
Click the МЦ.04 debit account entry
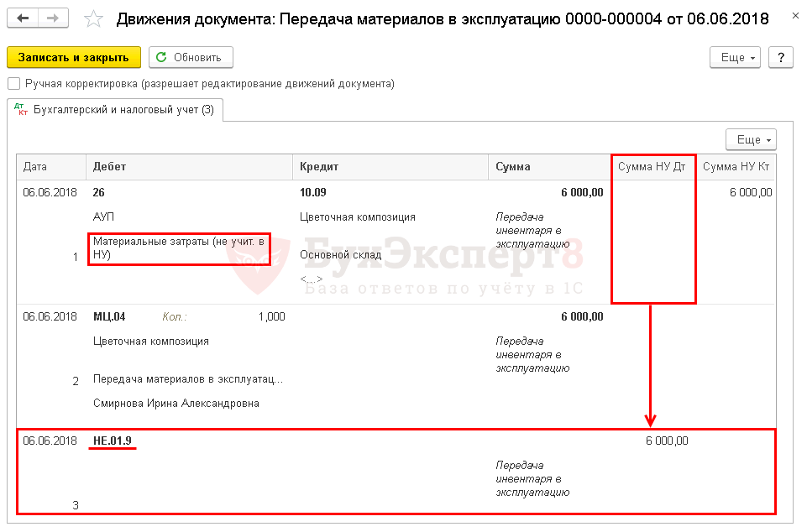[109, 316]
